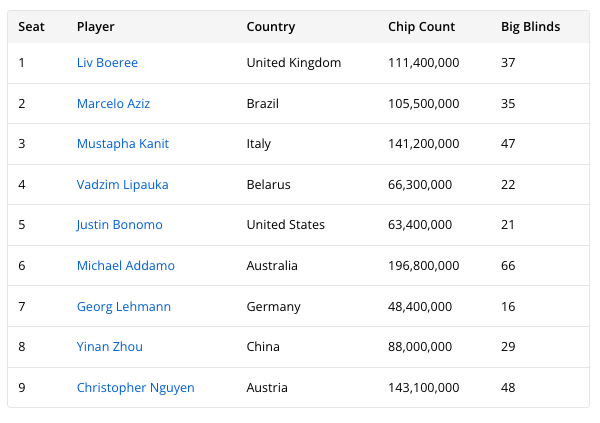Follow the Christopher Nguyen link
Image resolution: width=600 pixels, height=423 pixels.
tap(135, 388)
